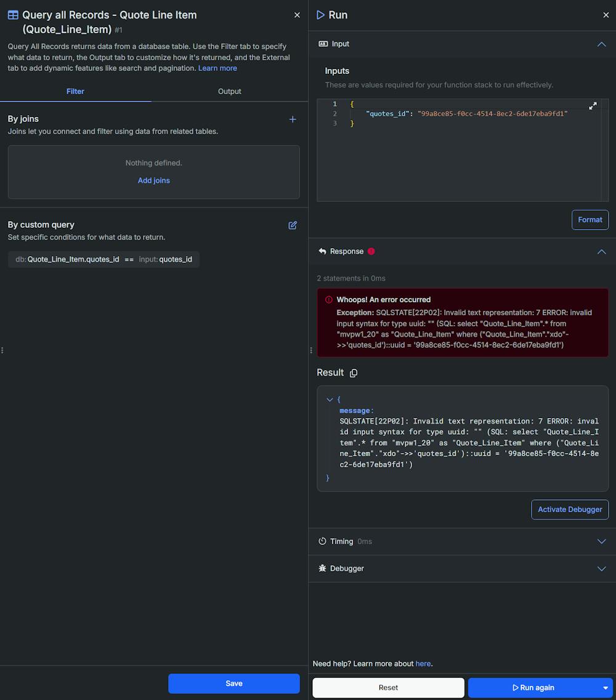
Task: Collapse the Response section chevron
Action: 601,252
